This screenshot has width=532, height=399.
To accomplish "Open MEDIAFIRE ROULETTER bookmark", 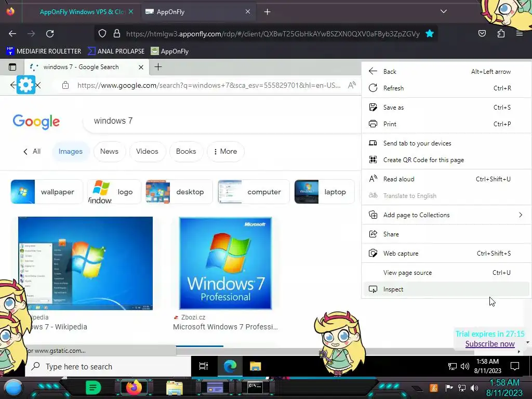I will pyautogui.click(x=44, y=51).
